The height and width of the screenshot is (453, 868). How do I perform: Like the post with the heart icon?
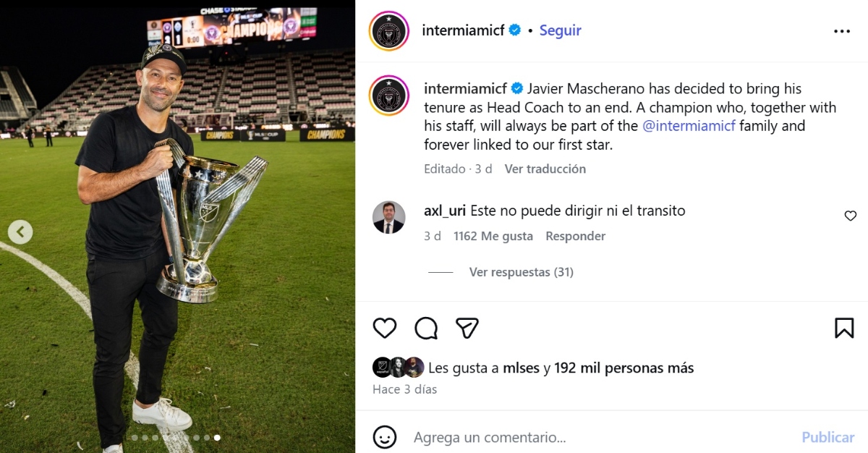(385, 329)
